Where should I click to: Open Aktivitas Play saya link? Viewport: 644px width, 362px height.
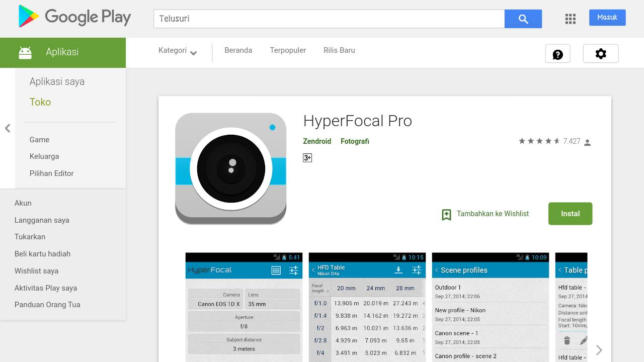click(46, 288)
